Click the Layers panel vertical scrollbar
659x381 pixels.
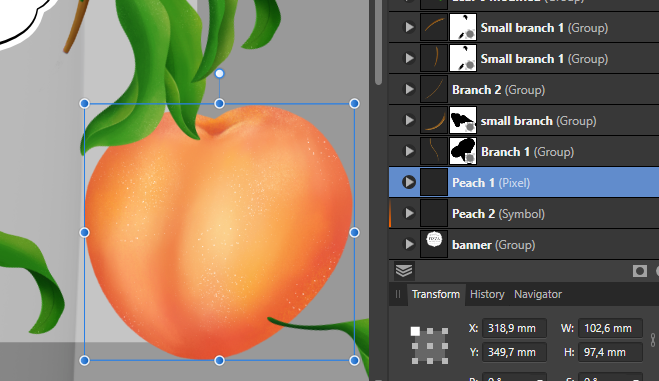(379, 42)
